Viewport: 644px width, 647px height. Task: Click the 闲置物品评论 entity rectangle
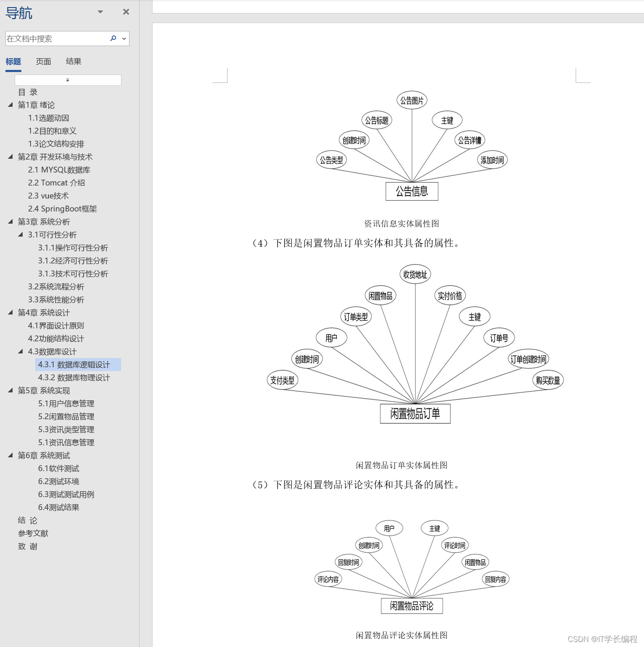point(412,606)
